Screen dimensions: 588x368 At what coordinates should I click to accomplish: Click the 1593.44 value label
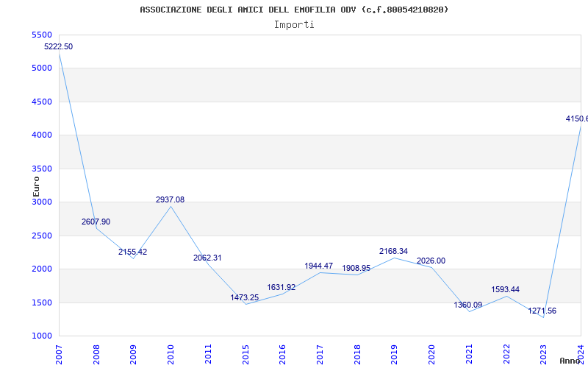click(x=505, y=290)
